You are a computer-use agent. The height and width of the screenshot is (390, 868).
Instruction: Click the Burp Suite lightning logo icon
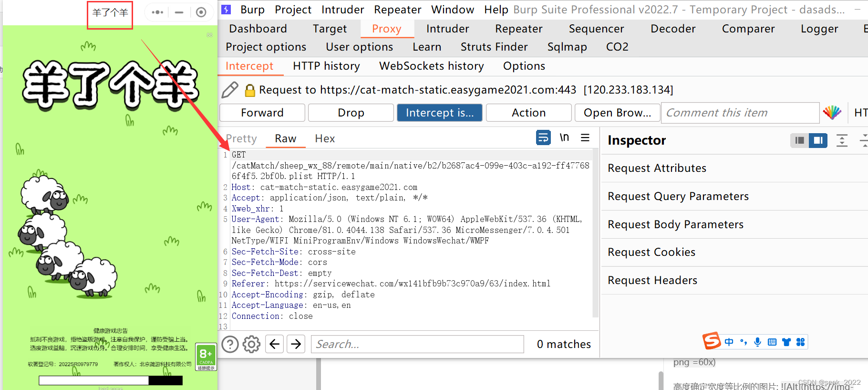coord(227,10)
